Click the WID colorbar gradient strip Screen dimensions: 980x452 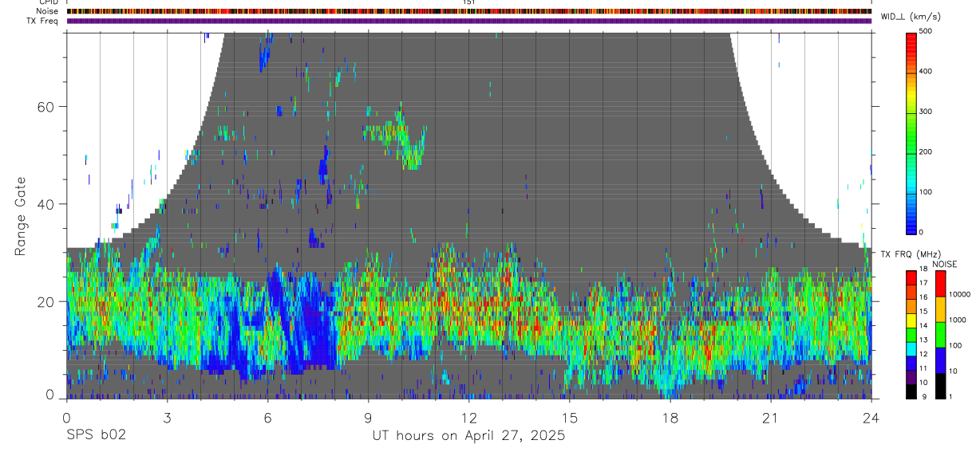pyautogui.click(x=911, y=132)
